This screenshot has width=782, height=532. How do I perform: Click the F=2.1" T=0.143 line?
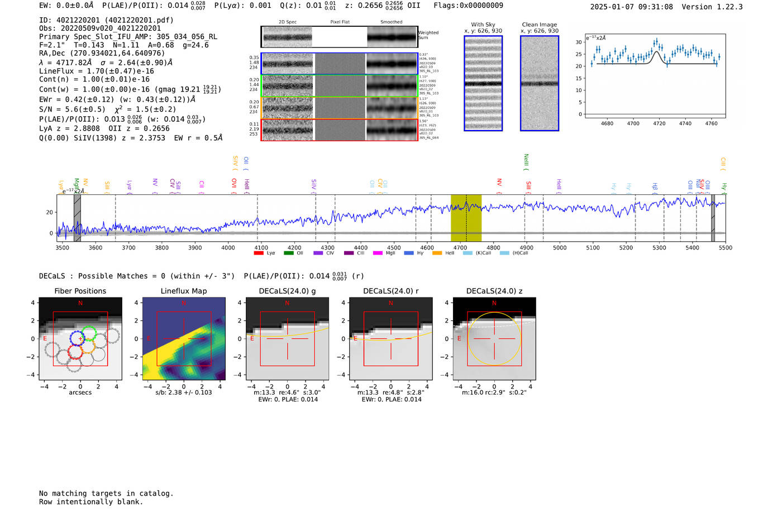pyautogui.click(x=124, y=45)
